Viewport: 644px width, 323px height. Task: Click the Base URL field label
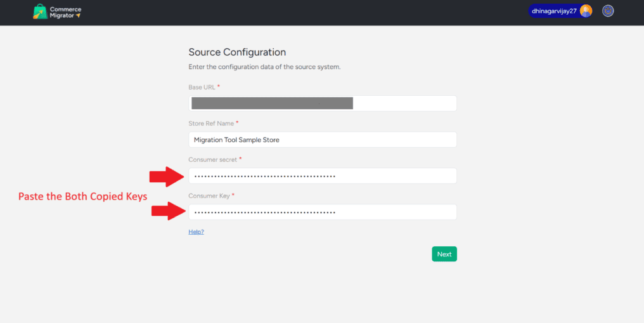pyautogui.click(x=202, y=87)
